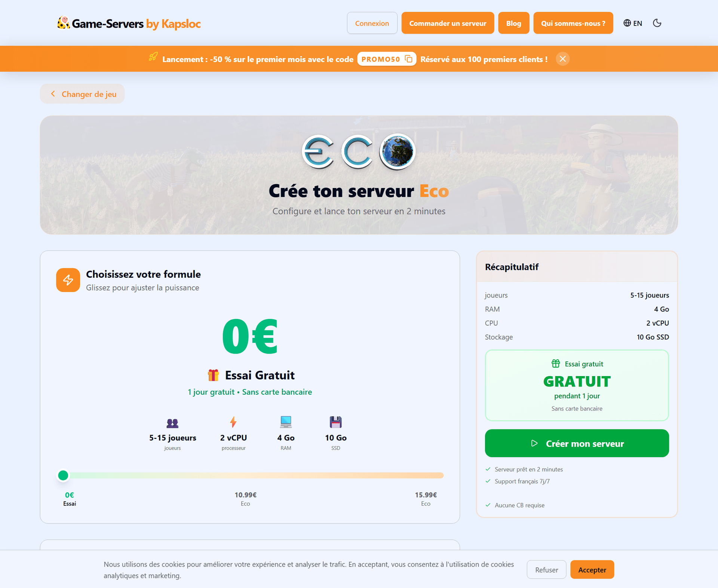Click the Crée ton serveur Eco title
Image resolution: width=718 pixels, height=588 pixels.
pos(359,191)
